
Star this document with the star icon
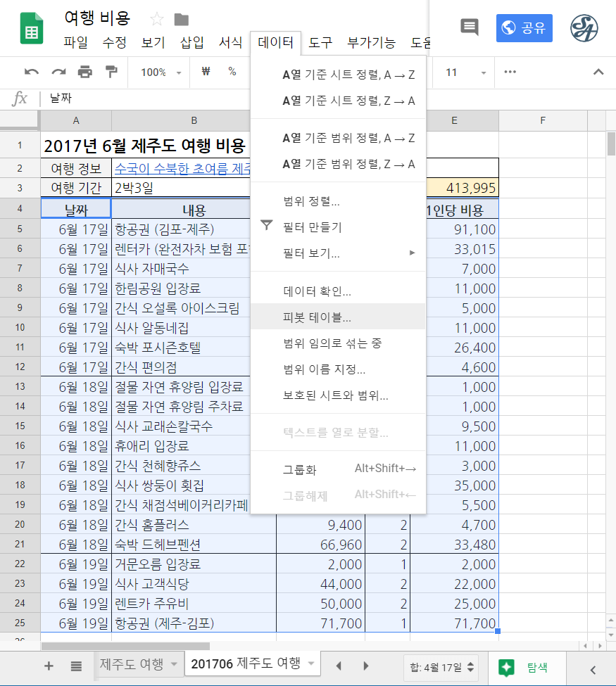coord(157,19)
